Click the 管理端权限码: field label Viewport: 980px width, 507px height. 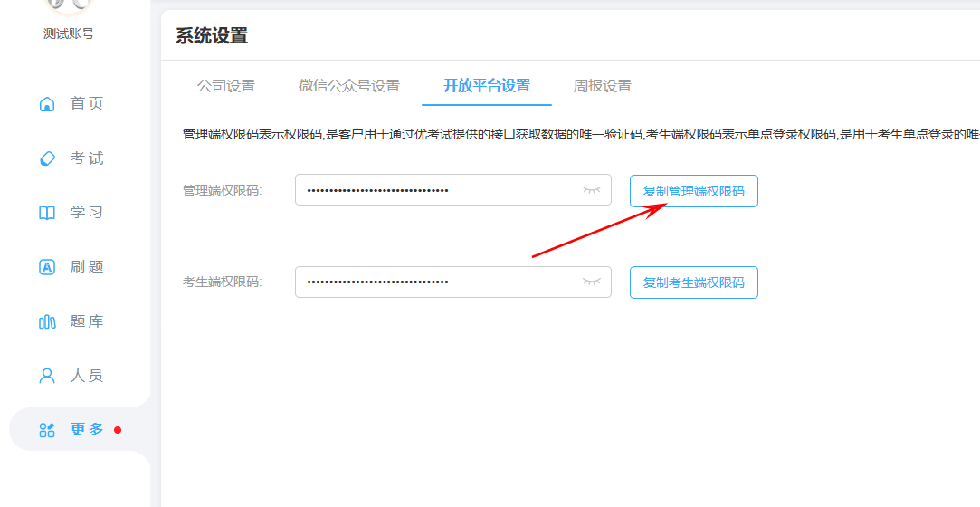(223, 190)
